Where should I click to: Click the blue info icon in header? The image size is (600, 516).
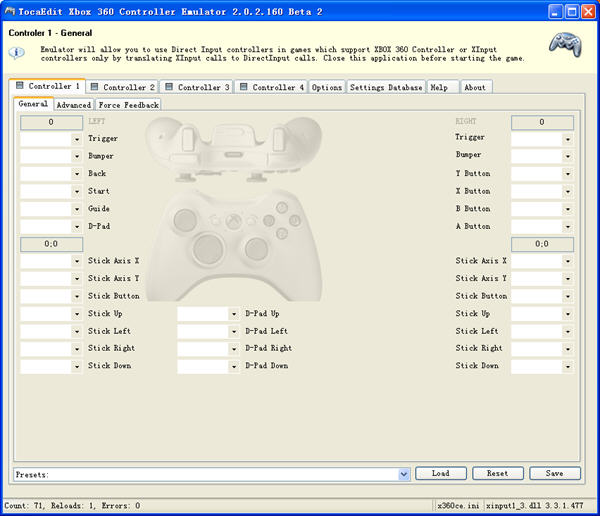[x=16, y=51]
